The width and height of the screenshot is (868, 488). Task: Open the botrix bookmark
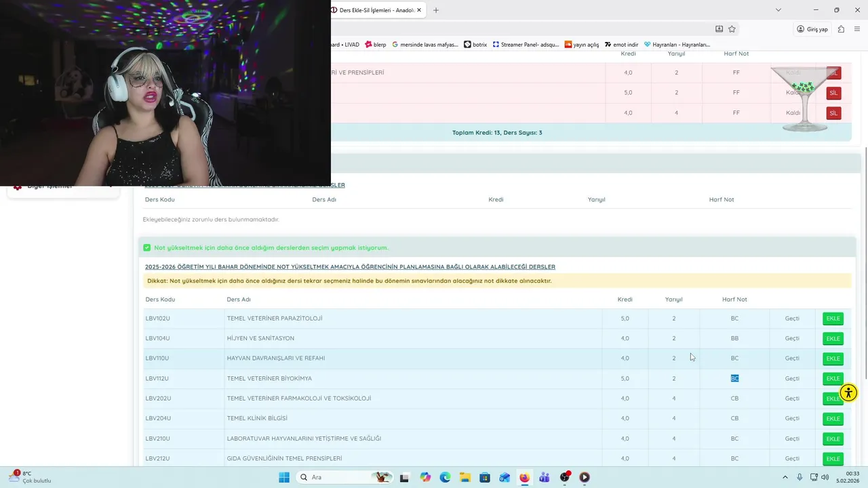[475, 45]
